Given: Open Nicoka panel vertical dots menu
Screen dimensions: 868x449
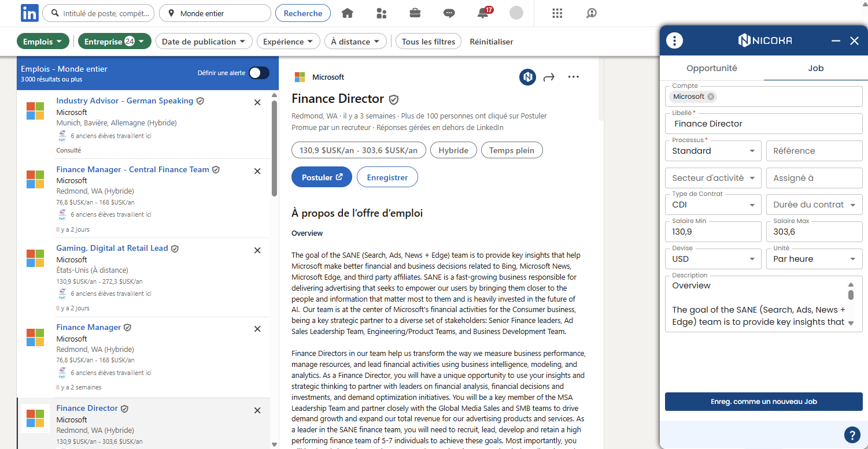Looking at the screenshot, I should point(674,40).
